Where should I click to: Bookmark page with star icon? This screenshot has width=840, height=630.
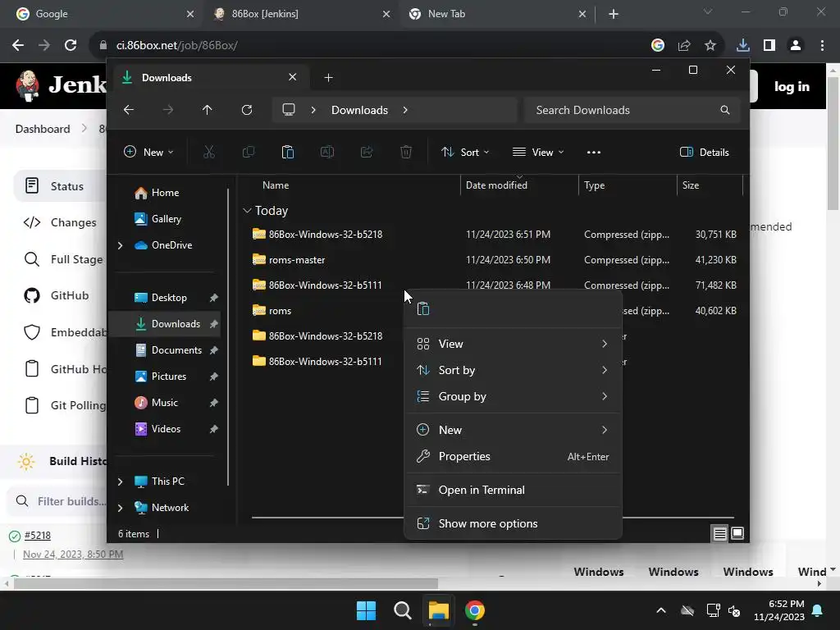(710, 46)
